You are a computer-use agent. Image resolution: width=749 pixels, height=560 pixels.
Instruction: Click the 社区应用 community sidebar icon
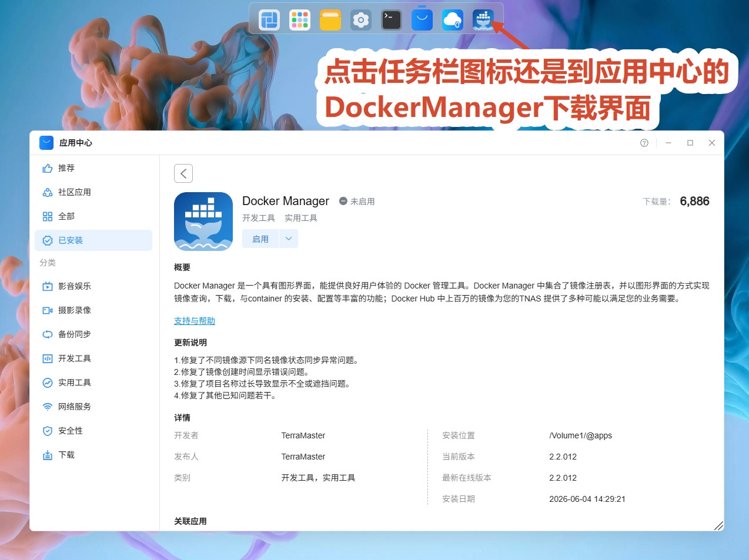pyautogui.click(x=48, y=193)
